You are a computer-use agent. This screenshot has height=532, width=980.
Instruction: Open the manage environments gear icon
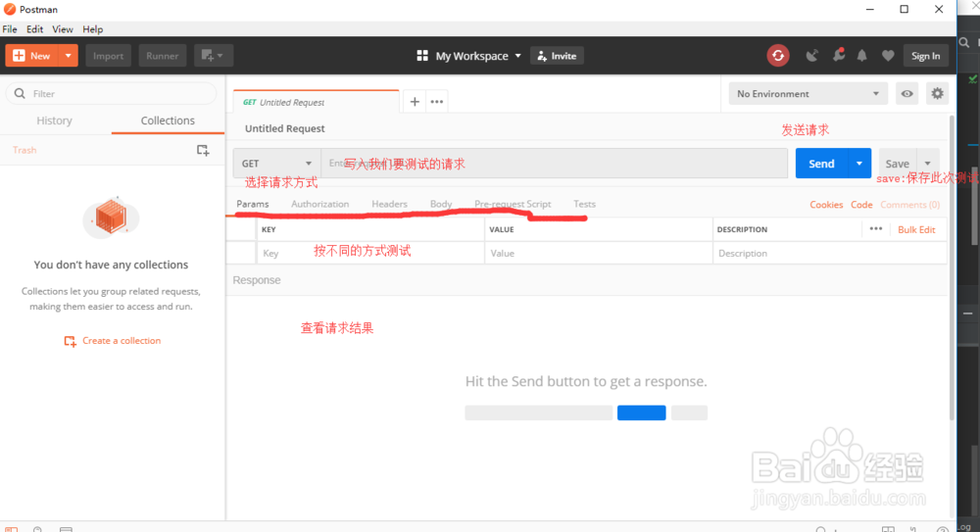click(x=937, y=94)
